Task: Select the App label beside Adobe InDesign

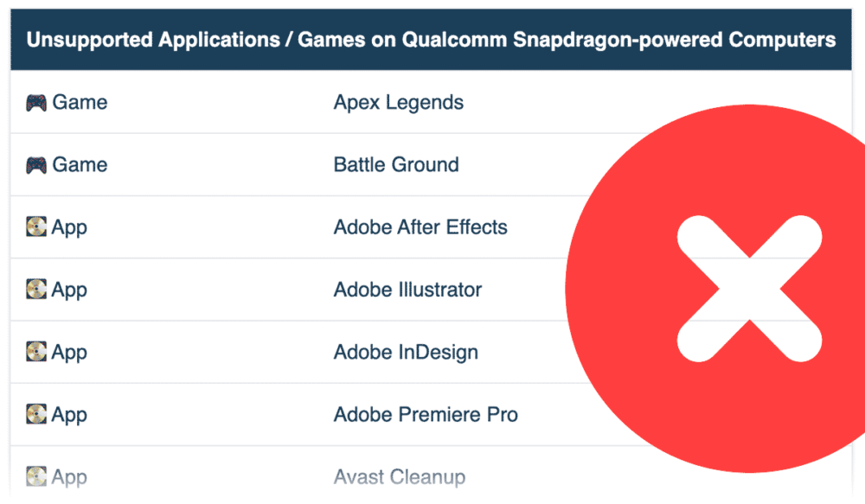Action: coord(67,352)
